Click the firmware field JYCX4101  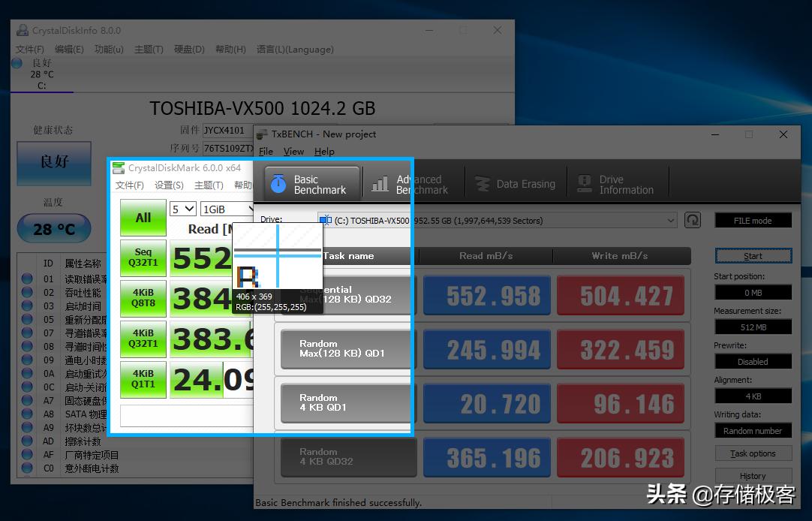click(x=227, y=130)
